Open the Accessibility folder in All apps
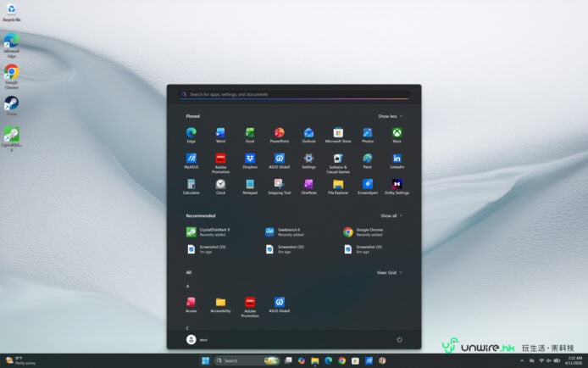This screenshot has width=588, height=368. [220, 304]
